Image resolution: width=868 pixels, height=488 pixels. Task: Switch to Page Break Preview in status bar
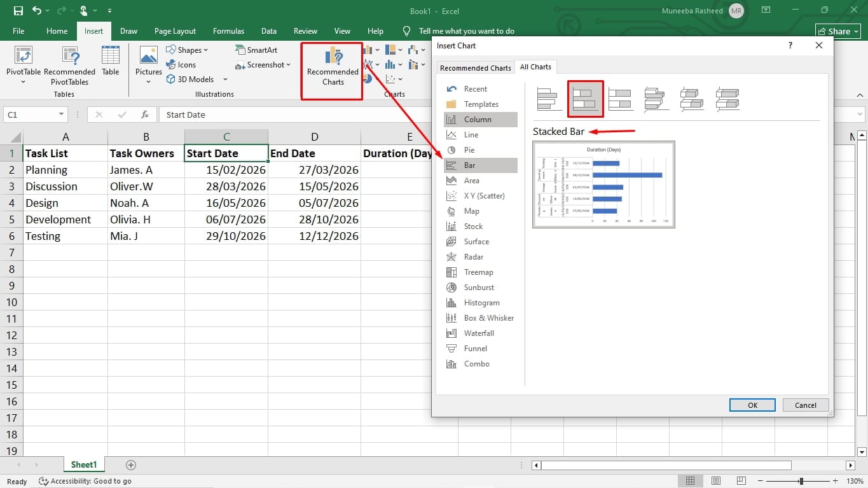tap(743, 481)
